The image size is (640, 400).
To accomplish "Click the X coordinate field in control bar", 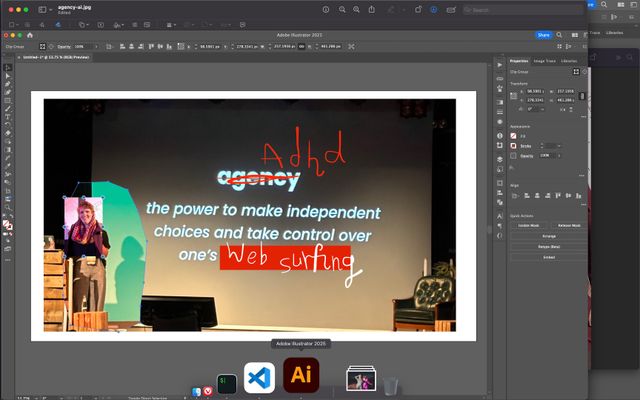I will (x=210, y=47).
